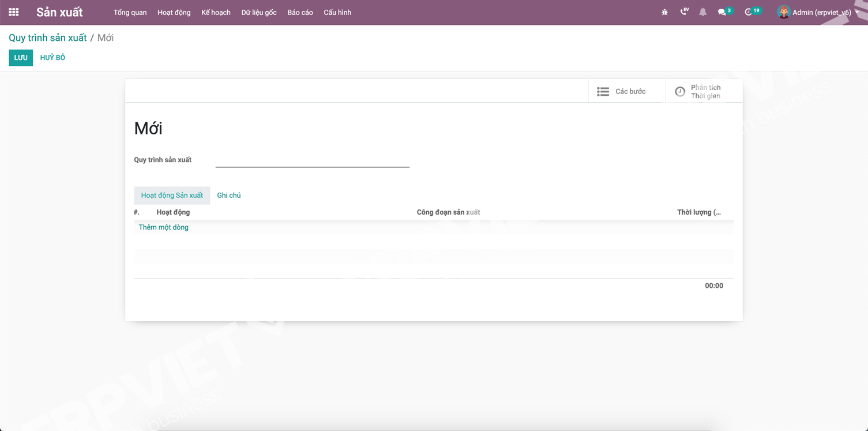The height and width of the screenshot is (431, 868).
Task: Focus the Quy trình sản xuất name field
Action: [312, 160]
